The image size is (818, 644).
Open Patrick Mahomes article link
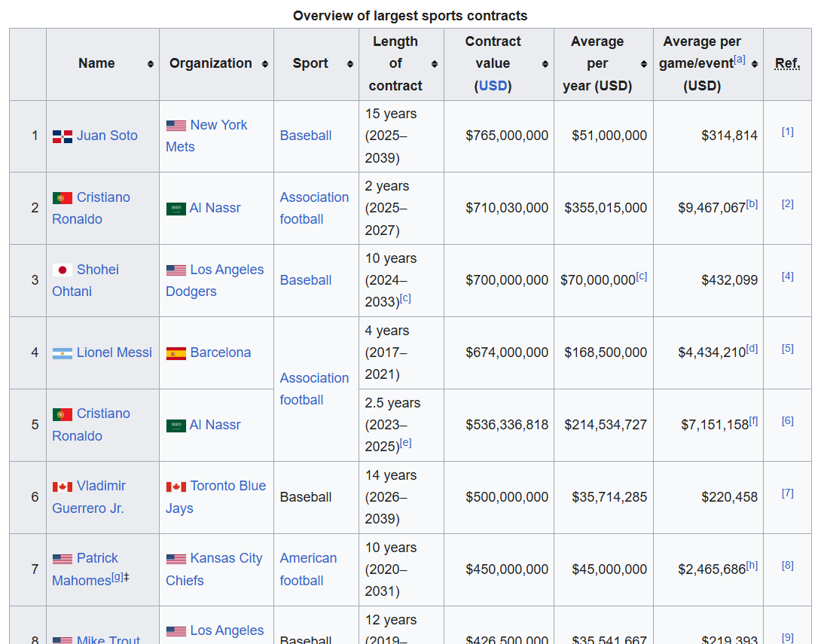point(85,569)
